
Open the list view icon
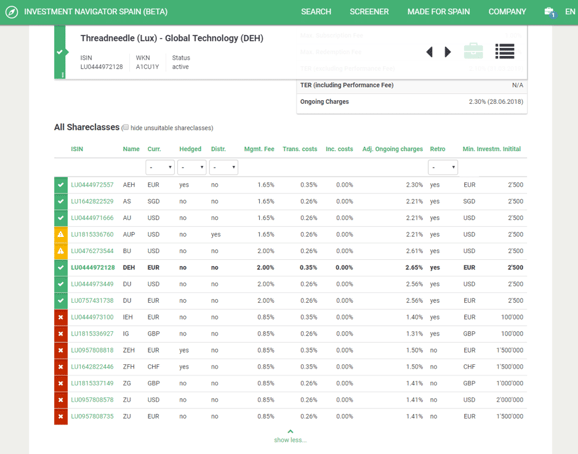505,51
